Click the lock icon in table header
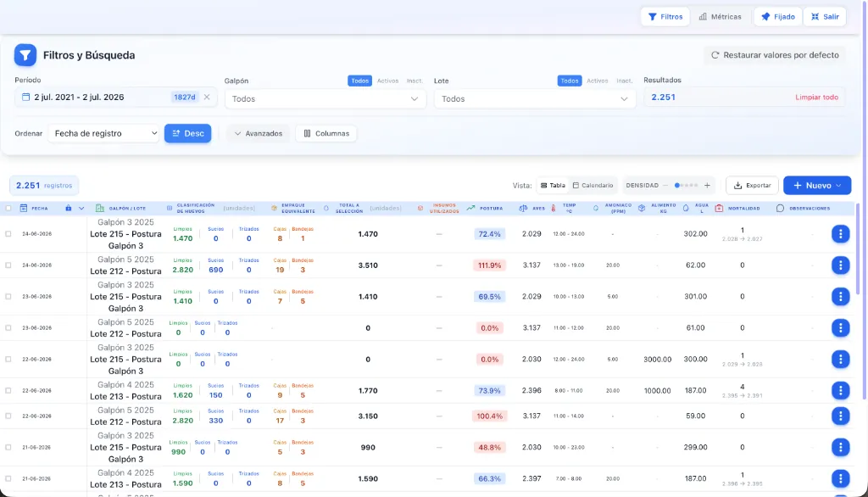The height and width of the screenshot is (497, 868). pos(68,209)
